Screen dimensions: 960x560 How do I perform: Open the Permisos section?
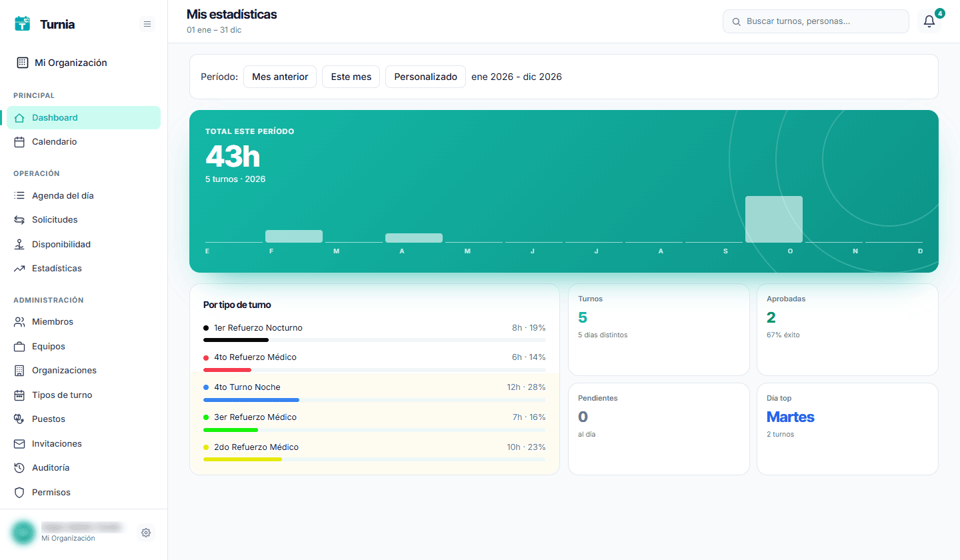(x=83, y=493)
